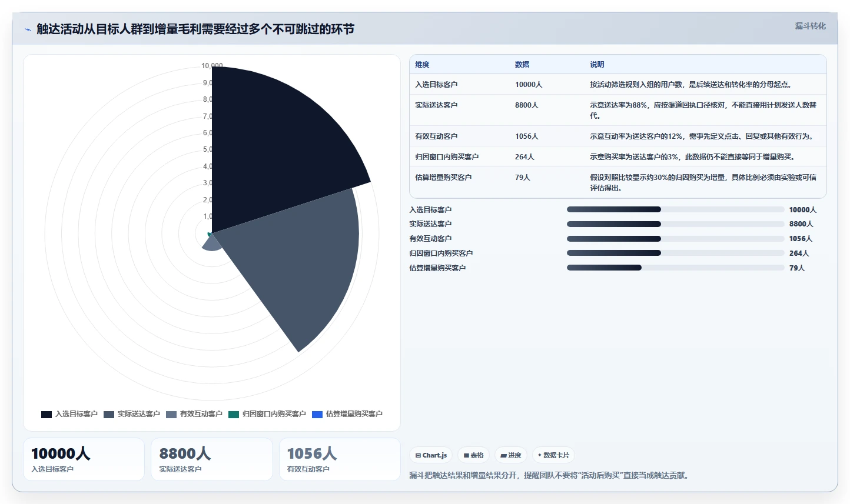Click the 归因窗口内购买客户 progress bar
The height and width of the screenshot is (504, 850).
tap(675, 253)
